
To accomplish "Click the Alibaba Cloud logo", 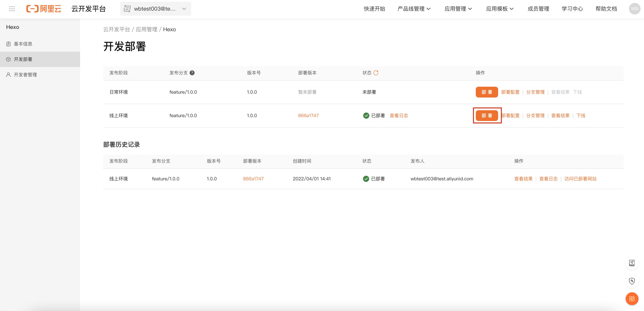I will (x=44, y=9).
